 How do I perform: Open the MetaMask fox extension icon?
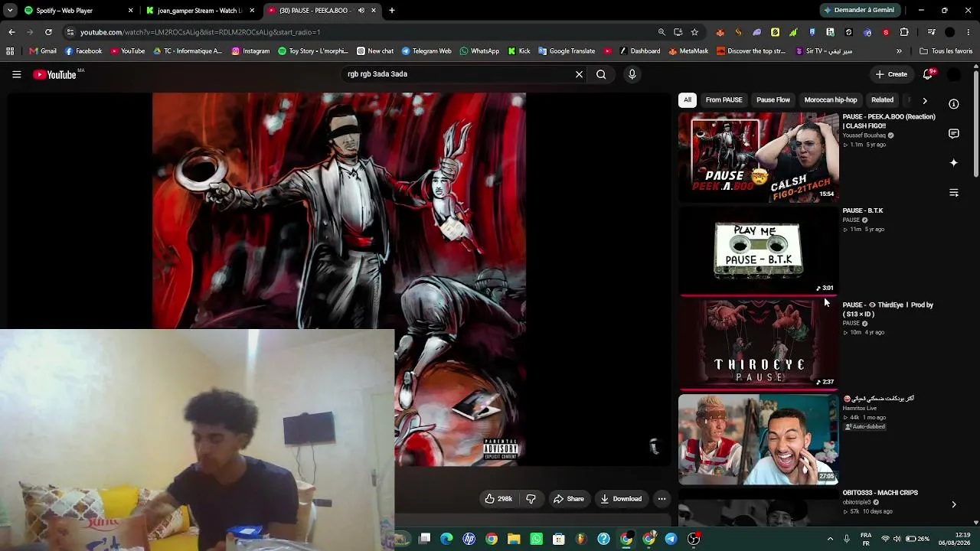coord(720,32)
